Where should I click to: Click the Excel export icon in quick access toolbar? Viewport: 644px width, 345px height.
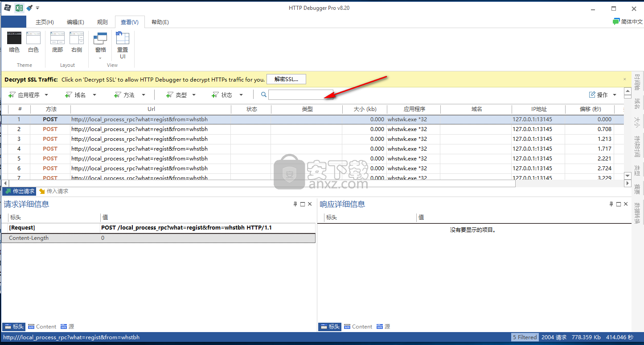click(x=19, y=8)
